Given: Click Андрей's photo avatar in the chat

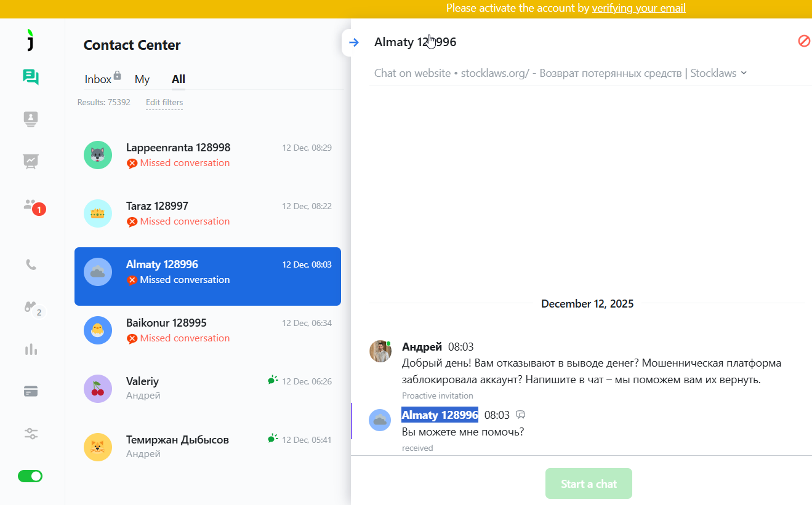Looking at the screenshot, I should click(x=380, y=351).
